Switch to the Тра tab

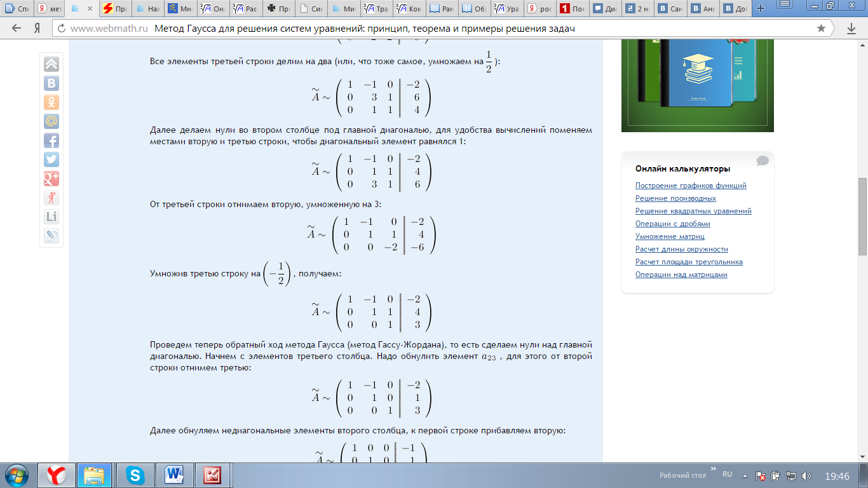coord(376,9)
